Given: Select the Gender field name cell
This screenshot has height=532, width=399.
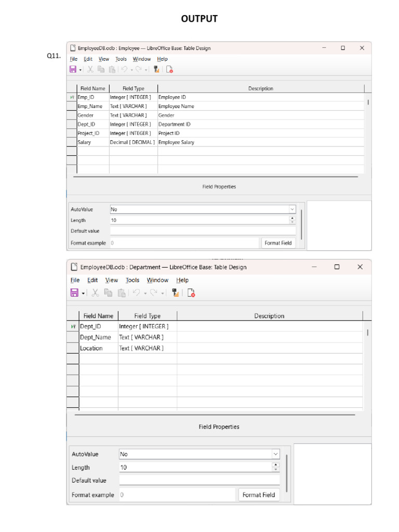Looking at the screenshot, I should [93, 115].
